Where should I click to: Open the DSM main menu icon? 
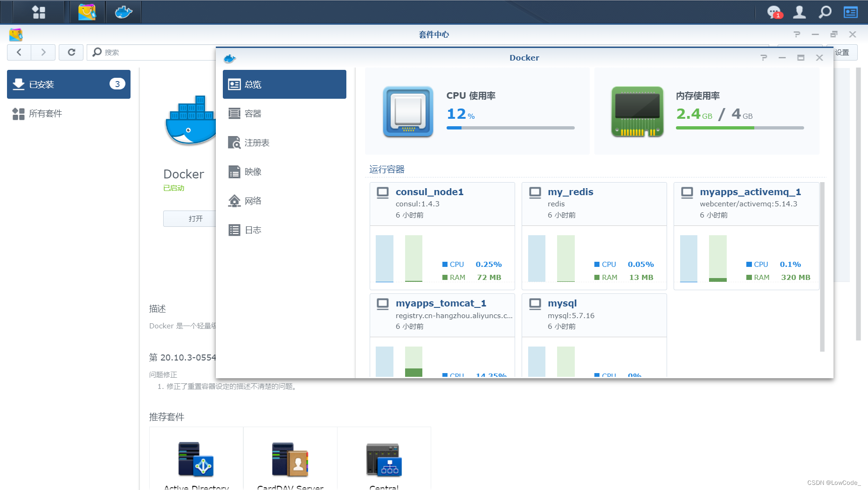[39, 12]
